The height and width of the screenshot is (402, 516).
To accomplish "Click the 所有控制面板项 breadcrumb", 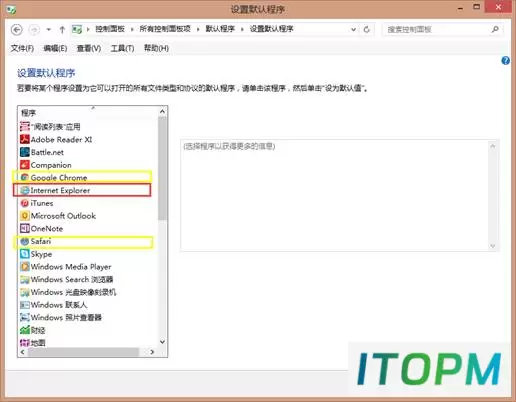I will pyautogui.click(x=165, y=29).
